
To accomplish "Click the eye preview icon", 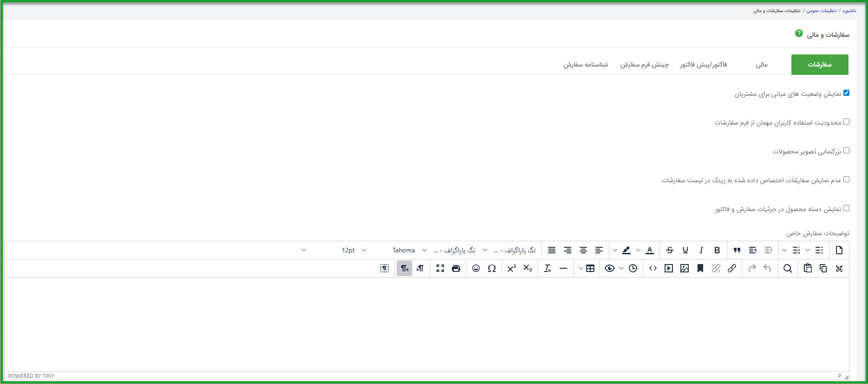I will pos(610,268).
